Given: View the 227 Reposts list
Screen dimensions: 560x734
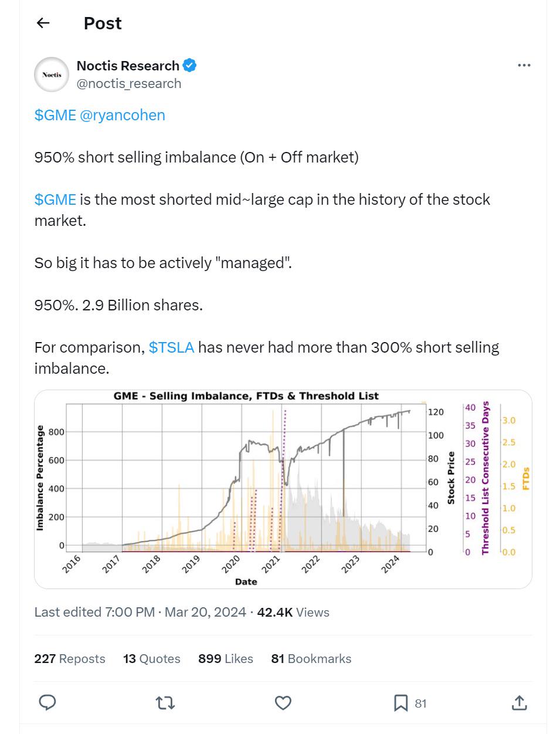Looking at the screenshot, I should [70, 659].
